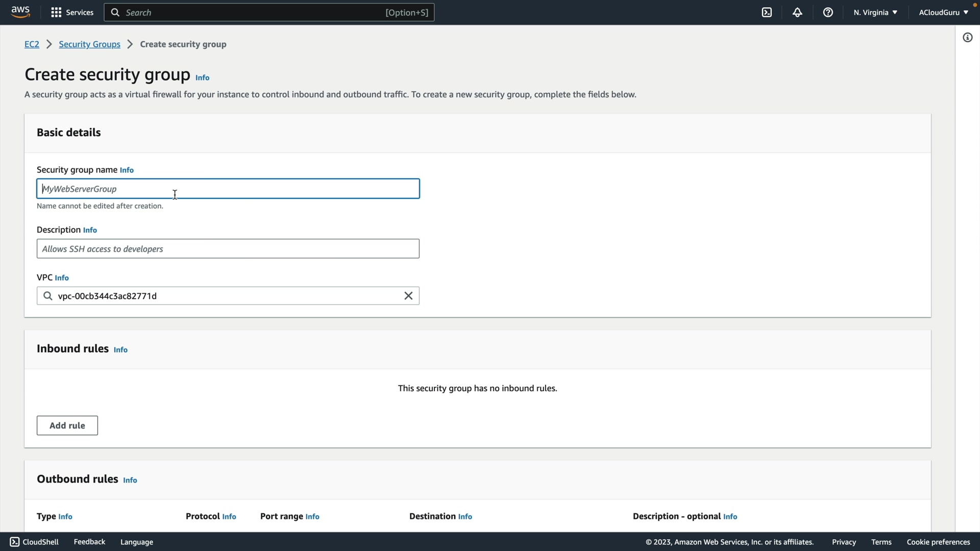The image size is (980, 551).
Task: Open Feedback in the footer bar
Action: click(x=89, y=542)
